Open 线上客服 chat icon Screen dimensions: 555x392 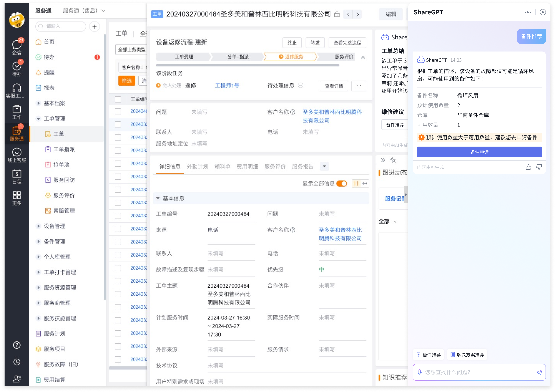tap(17, 155)
